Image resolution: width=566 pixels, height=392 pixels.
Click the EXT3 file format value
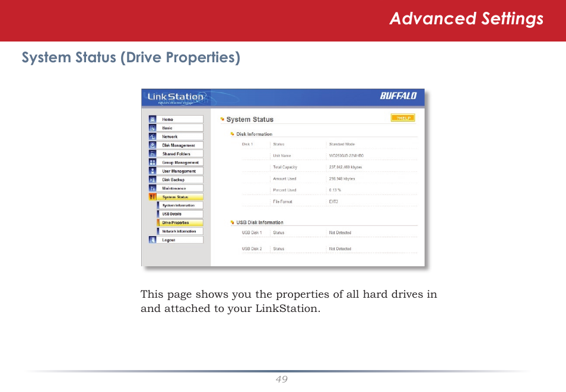point(333,202)
